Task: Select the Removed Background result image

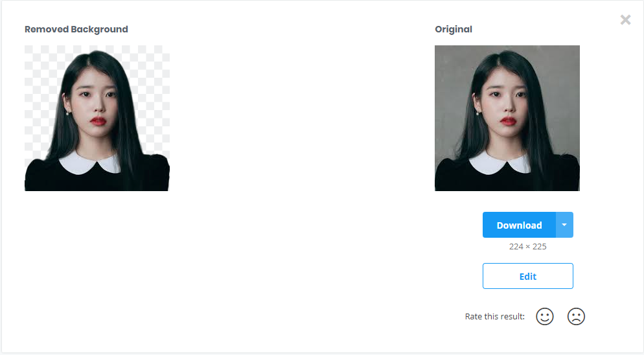Action: [97, 119]
